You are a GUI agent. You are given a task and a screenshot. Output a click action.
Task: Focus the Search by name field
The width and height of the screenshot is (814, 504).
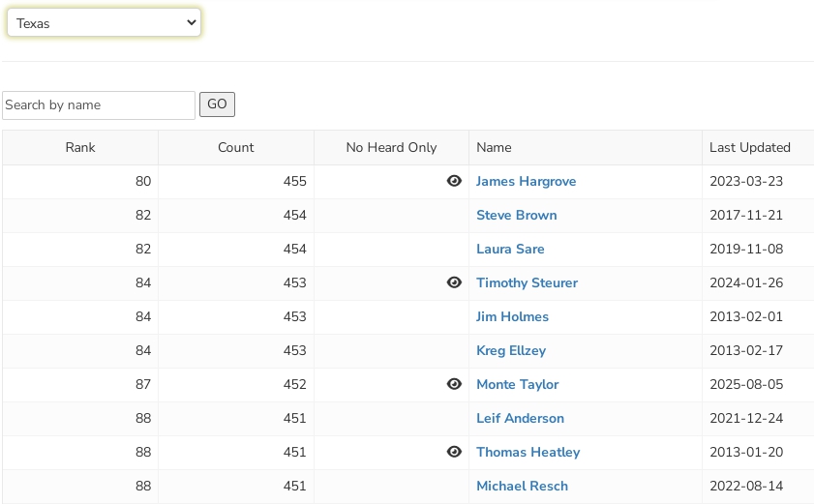(99, 105)
